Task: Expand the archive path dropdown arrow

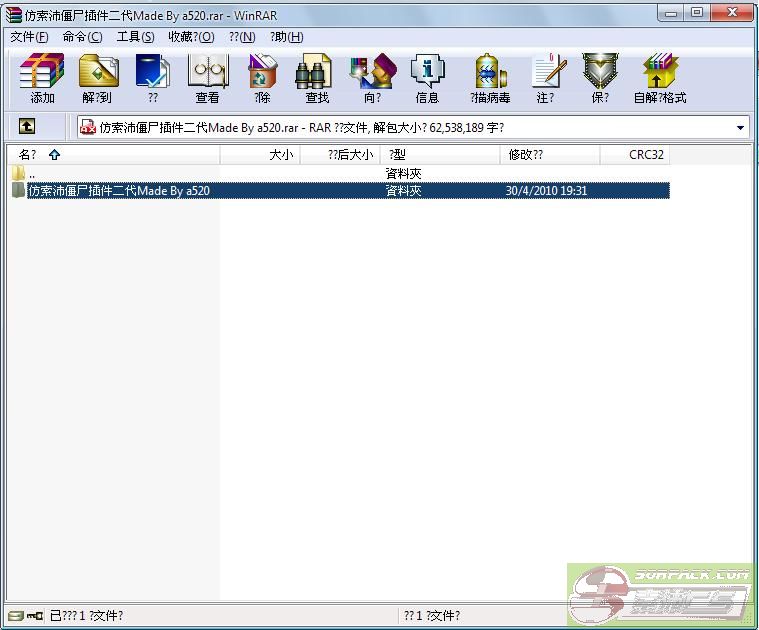Action: point(740,128)
